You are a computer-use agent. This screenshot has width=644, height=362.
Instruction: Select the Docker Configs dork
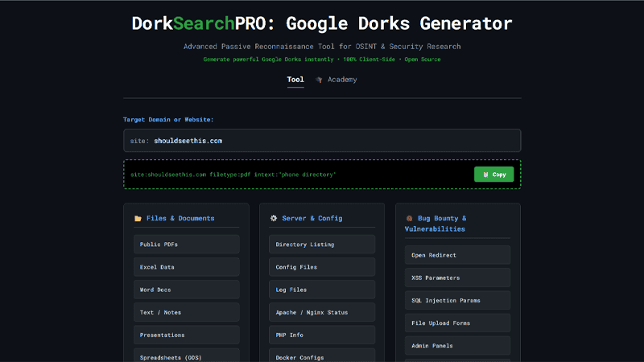click(322, 356)
